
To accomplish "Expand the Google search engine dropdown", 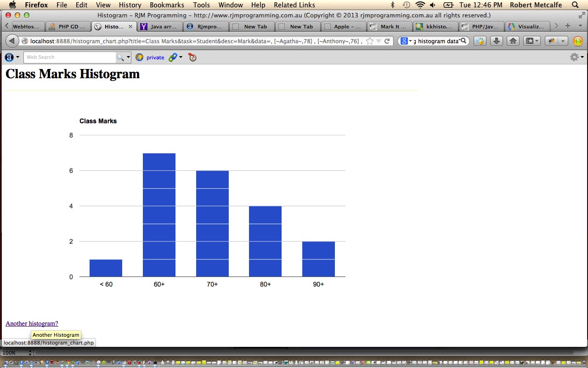I will point(406,41).
